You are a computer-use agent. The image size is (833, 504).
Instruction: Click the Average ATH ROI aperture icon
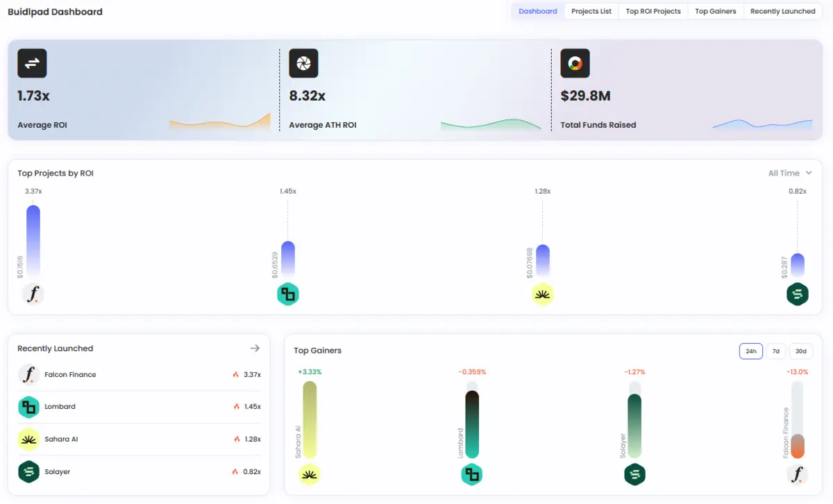(x=303, y=63)
